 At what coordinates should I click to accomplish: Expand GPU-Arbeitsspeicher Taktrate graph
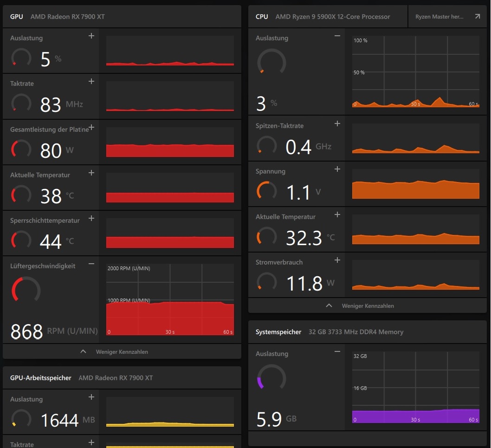[91, 442]
